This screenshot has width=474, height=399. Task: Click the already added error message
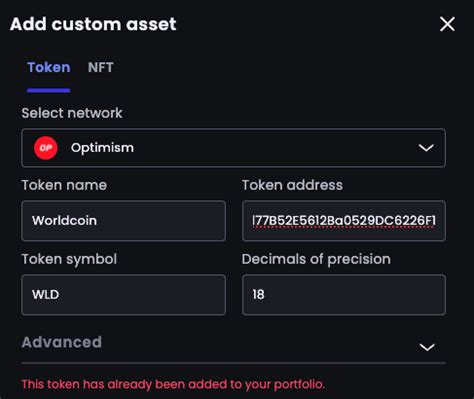point(173,384)
